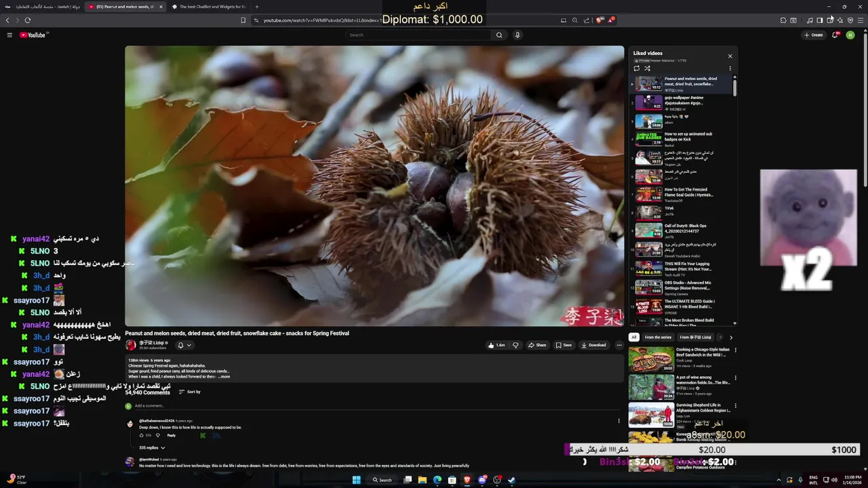The height and width of the screenshot is (488, 868).
Task: Click the Brave Shields lion icon
Action: click(x=599, y=20)
